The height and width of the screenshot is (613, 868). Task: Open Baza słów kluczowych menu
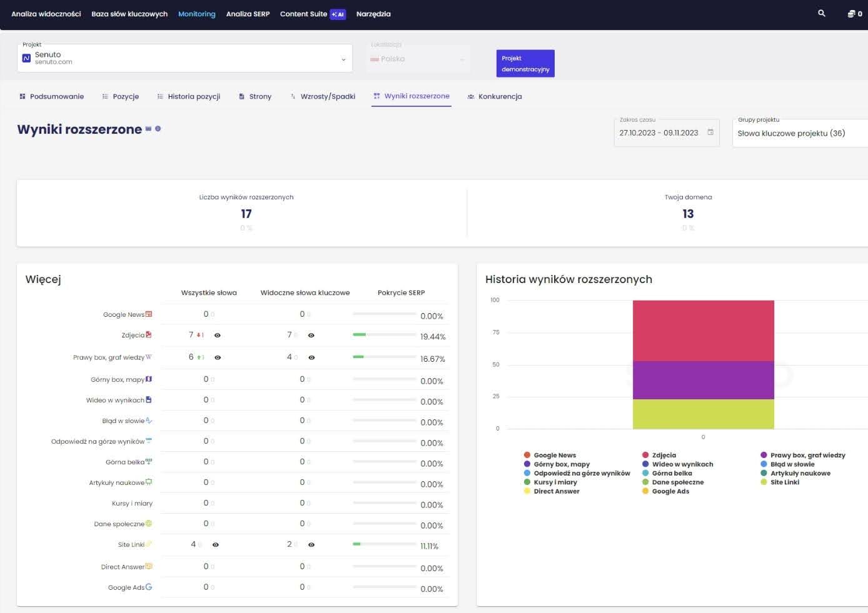point(129,14)
